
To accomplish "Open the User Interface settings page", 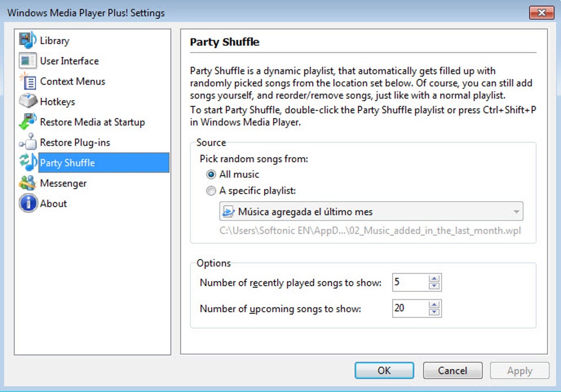I will [69, 61].
